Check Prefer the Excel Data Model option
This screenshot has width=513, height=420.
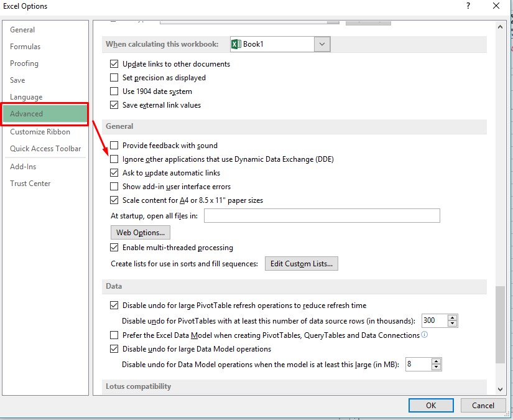[114, 335]
